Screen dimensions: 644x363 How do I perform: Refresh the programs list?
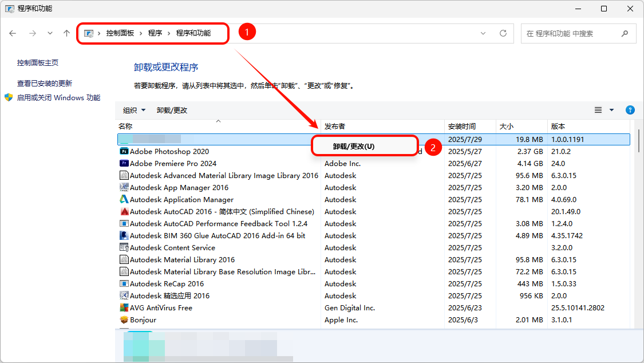503,33
